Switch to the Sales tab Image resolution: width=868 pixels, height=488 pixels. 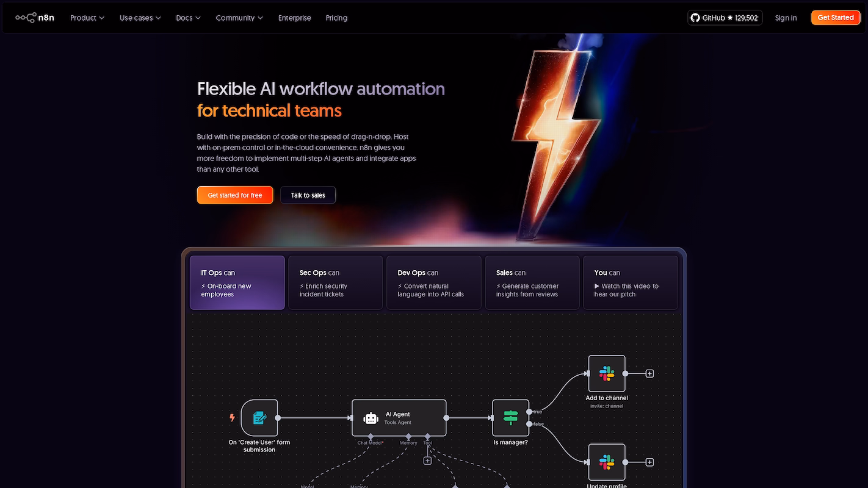click(x=532, y=282)
